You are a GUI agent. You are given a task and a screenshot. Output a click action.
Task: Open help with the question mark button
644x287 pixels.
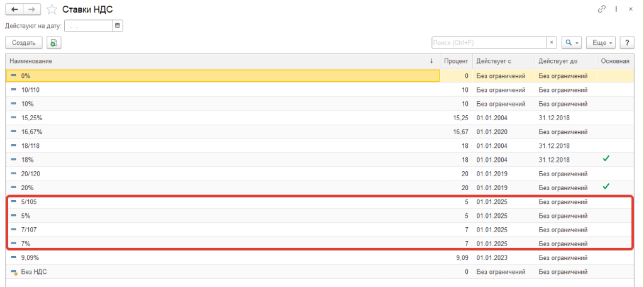(626, 43)
